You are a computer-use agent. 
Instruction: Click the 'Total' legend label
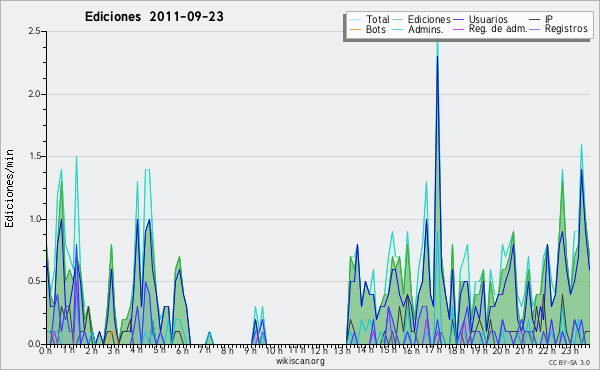(377, 19)
